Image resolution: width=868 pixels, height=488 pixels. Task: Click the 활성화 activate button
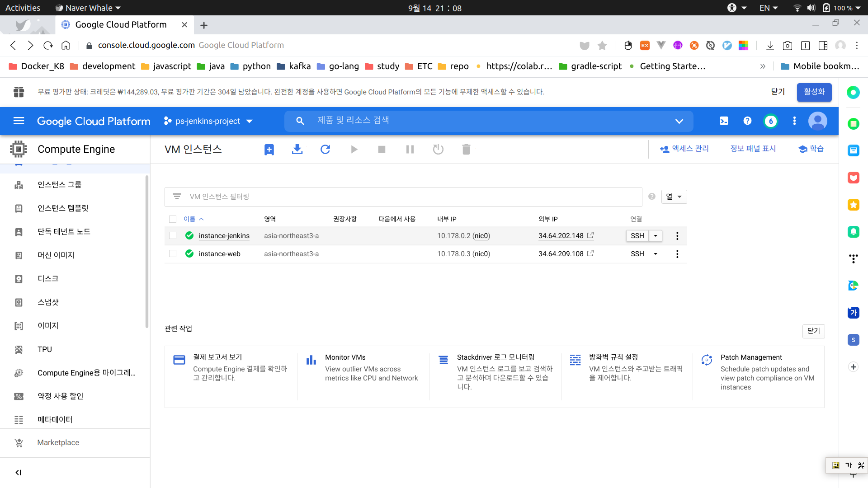pyautogui.click(x=814, y=92)
